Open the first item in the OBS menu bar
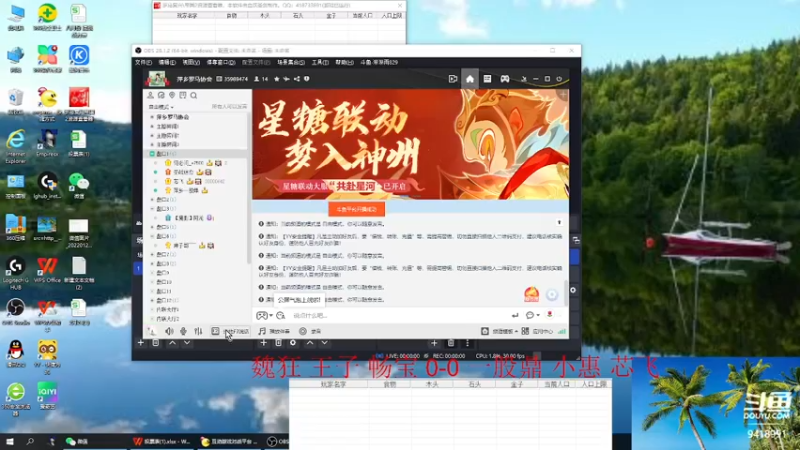 coord(143,62)
